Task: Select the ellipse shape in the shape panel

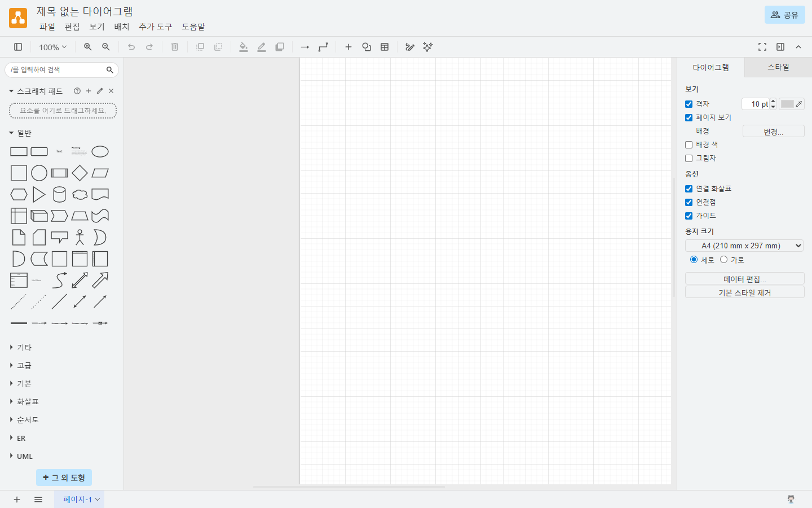Action: pos(100,151)
